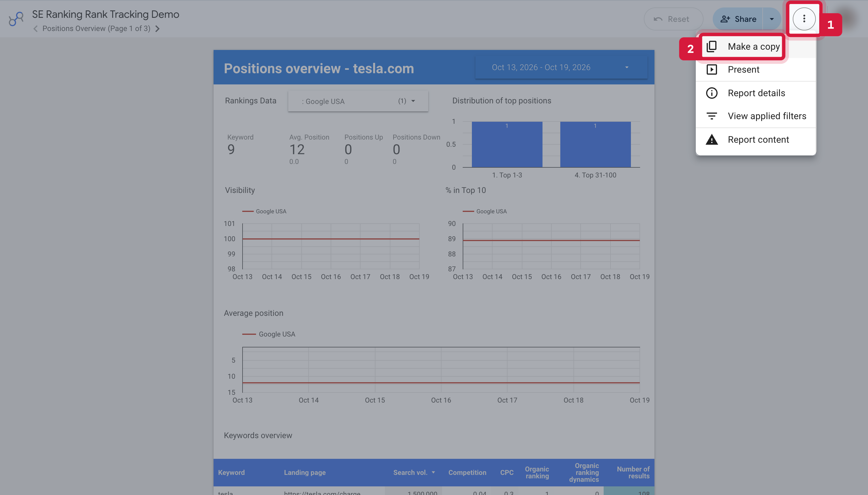This screenshot has height=495, width=868.
Task: Click the Share add-person icon
Action: [725, 19]
